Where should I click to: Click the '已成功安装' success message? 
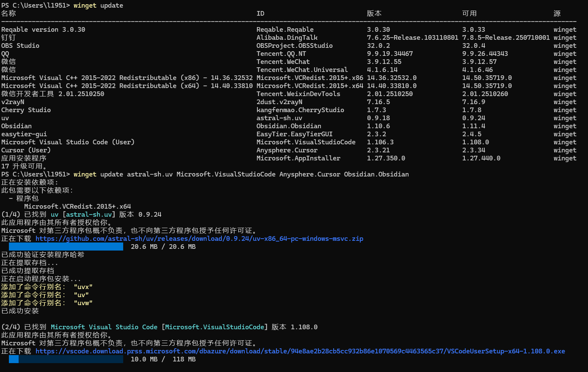20,311
